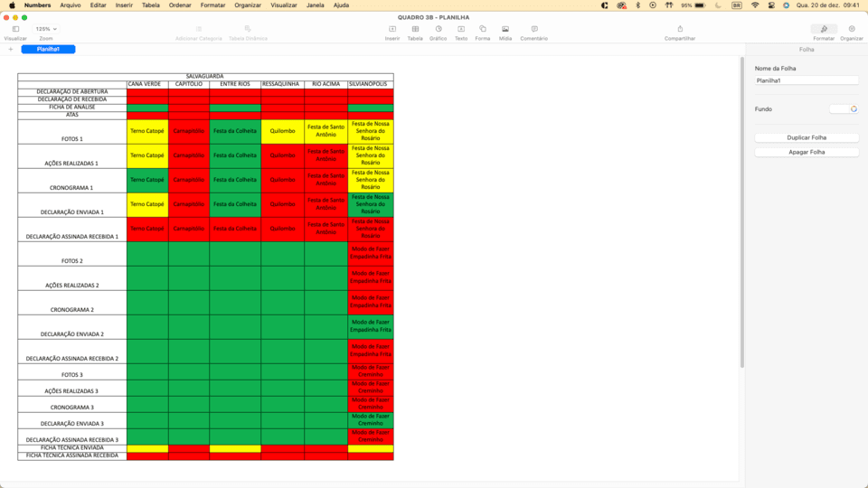Select the RESSAQUINHA column header

(282, 84)
